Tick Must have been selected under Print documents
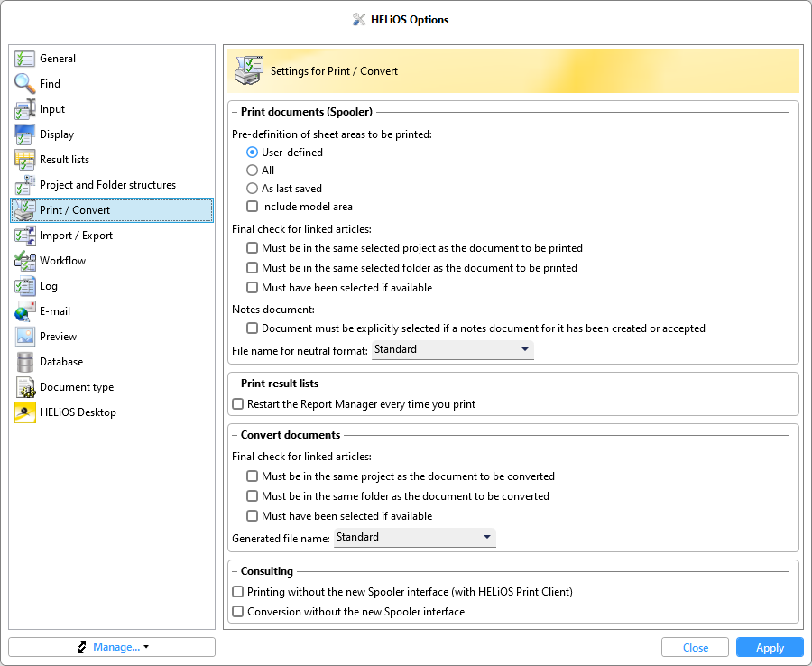This screenshot has width=812, height=666. (x=253, y=287)
